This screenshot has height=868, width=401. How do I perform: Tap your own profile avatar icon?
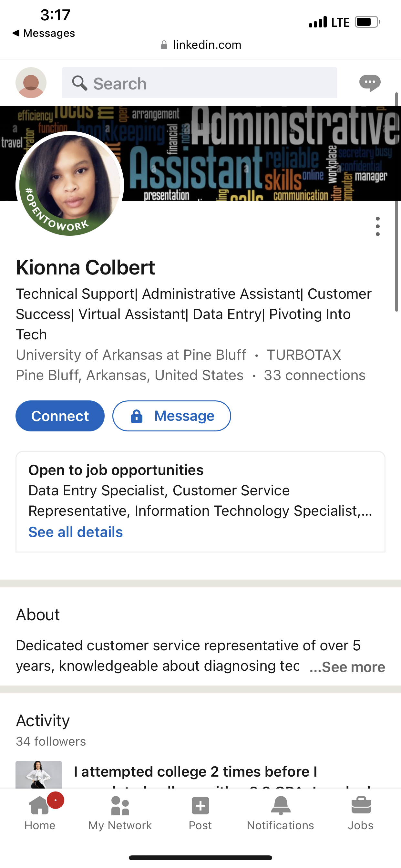click(x=31, y=83)
